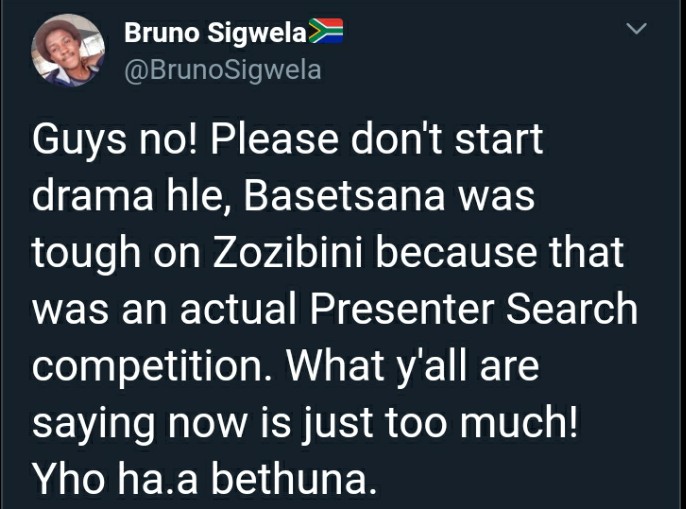
Task: Open the Bruno Sigwela display name link
Action: [215, 32]
